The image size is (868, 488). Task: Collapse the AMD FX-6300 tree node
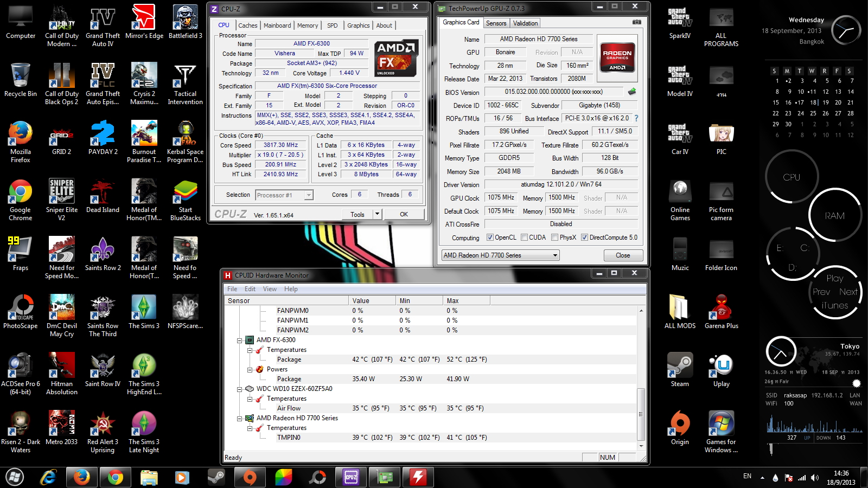pyautogui.click(x=239, y=341)
